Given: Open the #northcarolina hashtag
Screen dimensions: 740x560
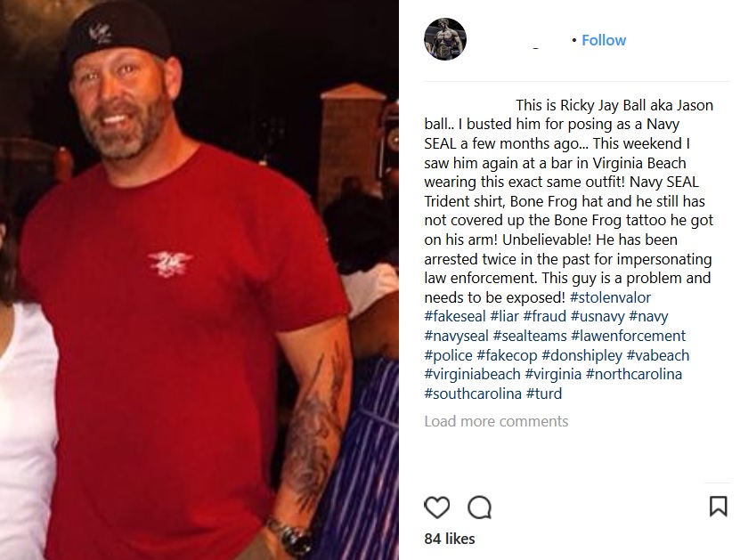Looking at the screenshot, I should [634, 374].
